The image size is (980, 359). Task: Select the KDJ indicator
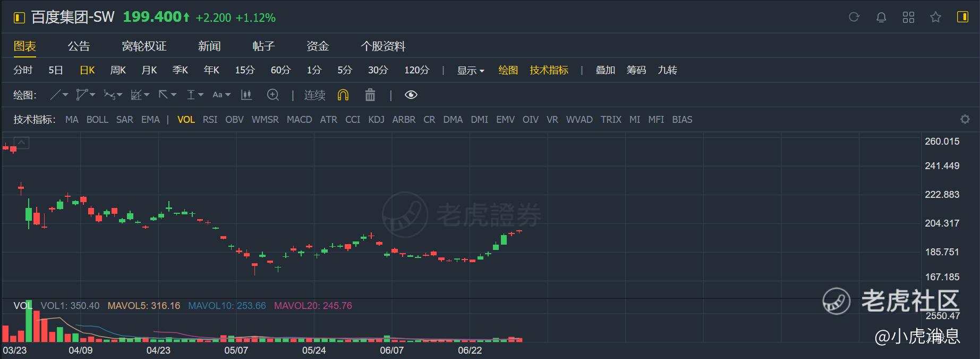[376, 120]
